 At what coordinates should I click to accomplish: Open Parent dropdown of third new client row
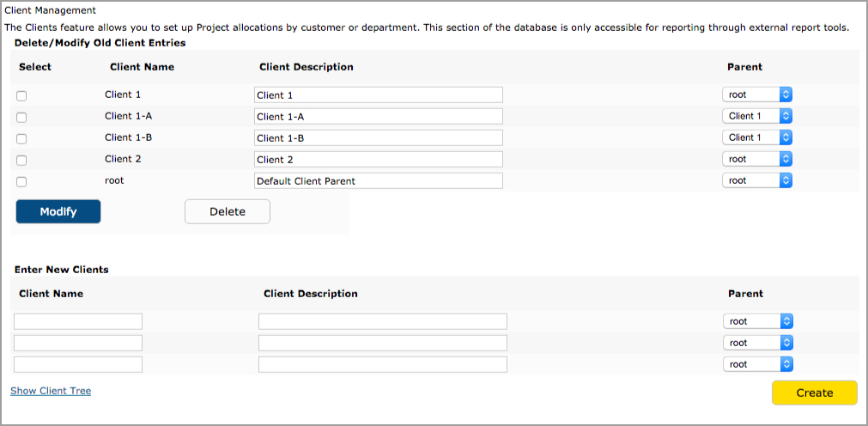pos(758,364)
